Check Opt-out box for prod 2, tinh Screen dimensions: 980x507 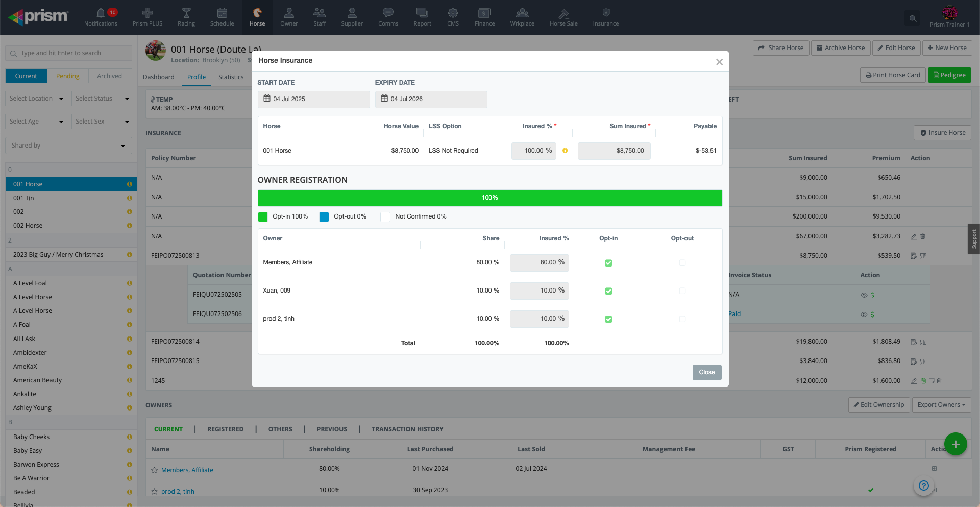click(682, 319)
